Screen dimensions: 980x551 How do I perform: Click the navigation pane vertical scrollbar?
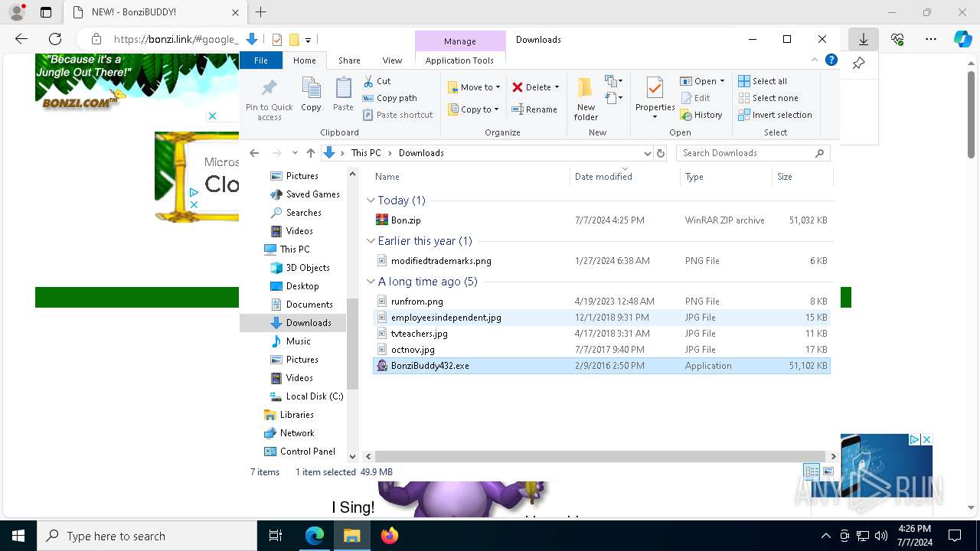point(352,344)
